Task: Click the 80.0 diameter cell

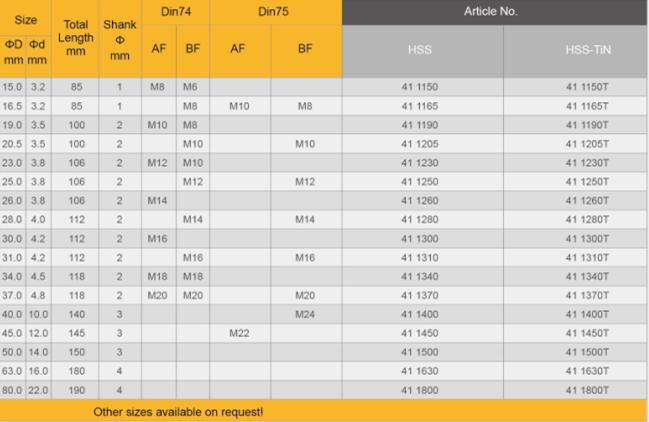Action: (12, 389)
